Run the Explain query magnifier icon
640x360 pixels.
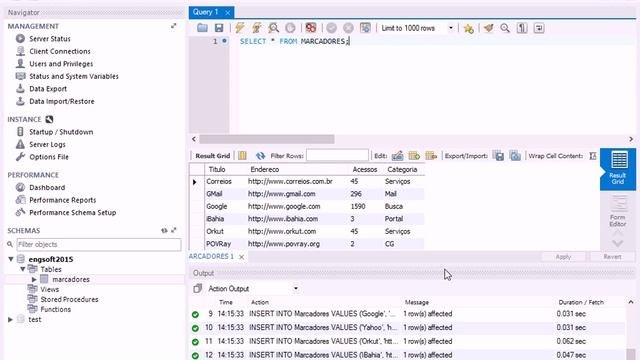(x=273, y=28)
